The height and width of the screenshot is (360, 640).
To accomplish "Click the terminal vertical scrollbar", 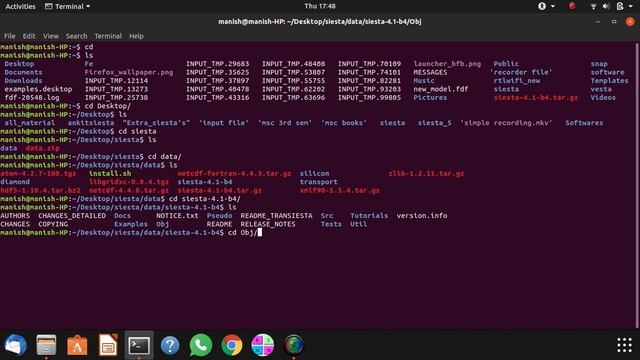I will click(638, 185).
